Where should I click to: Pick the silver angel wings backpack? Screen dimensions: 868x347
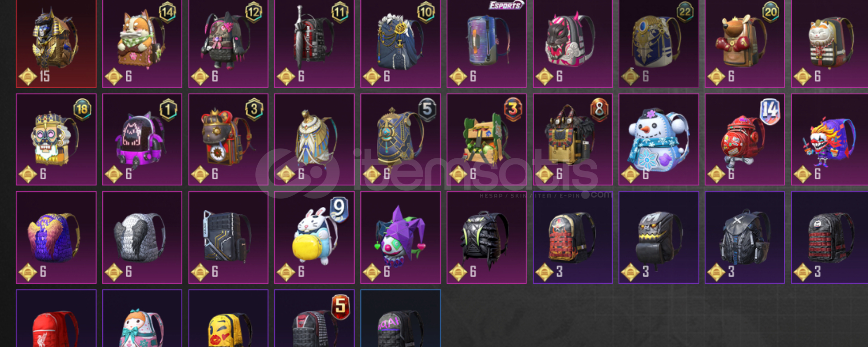point(142,237)
